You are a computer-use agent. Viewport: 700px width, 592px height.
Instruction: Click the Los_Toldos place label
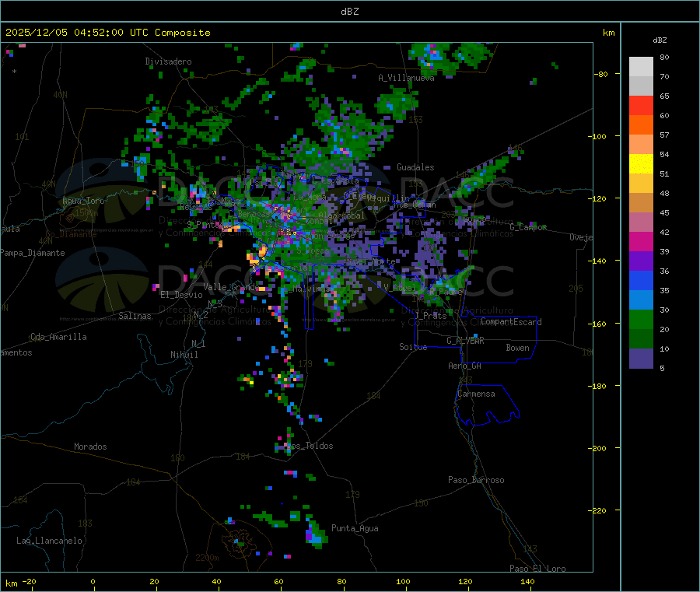pos(310,446)
